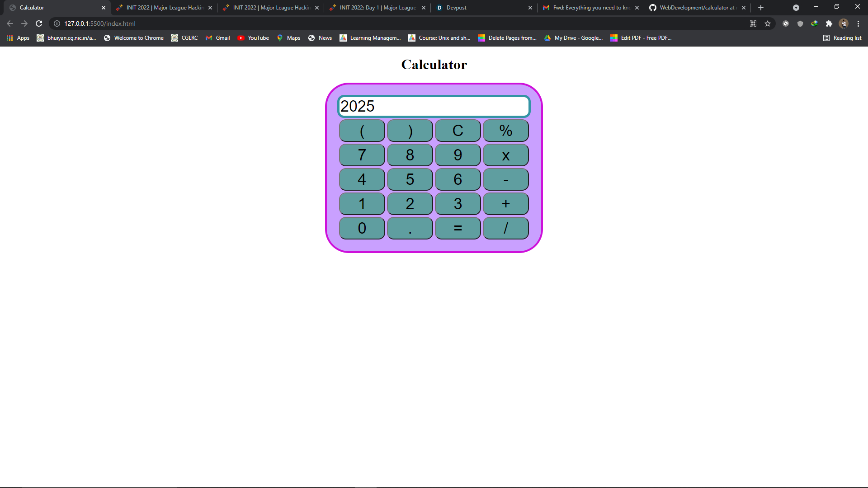868x488 pixels.
Task: Close the Fwd: Everything Gmail tab
Action: click(x=637, y=8)
